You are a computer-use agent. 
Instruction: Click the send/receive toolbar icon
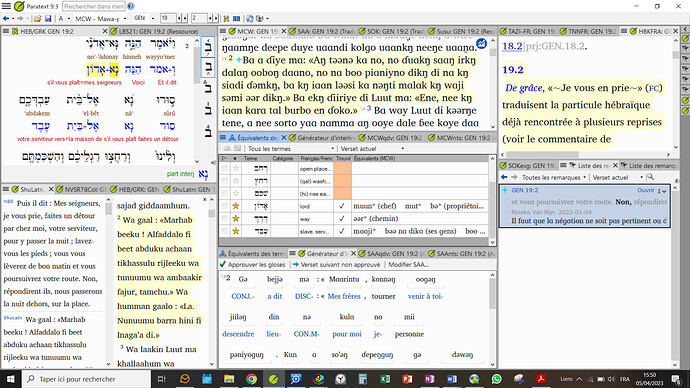[x=250, y=18]
